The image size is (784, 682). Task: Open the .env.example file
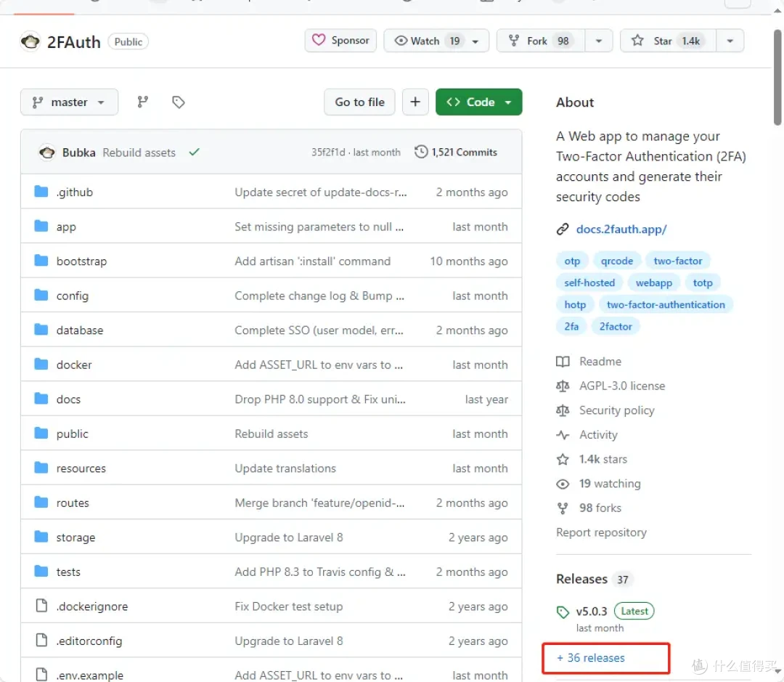(89, 675)
